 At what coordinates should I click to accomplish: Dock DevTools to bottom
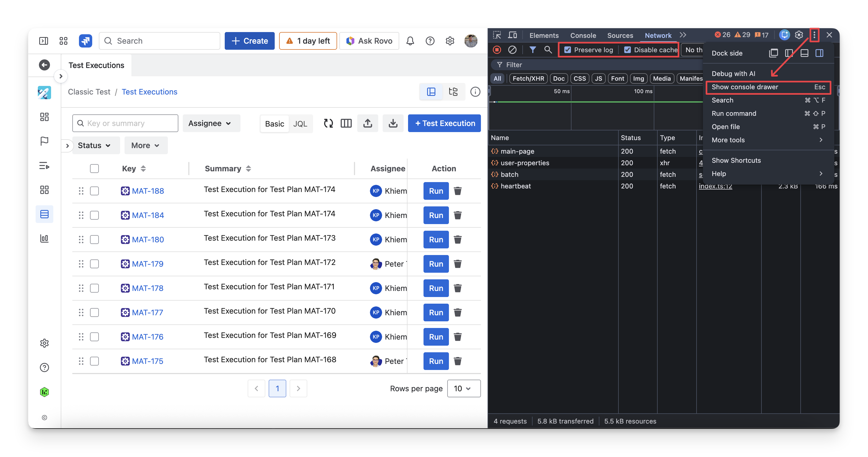(x=804, y=53)
